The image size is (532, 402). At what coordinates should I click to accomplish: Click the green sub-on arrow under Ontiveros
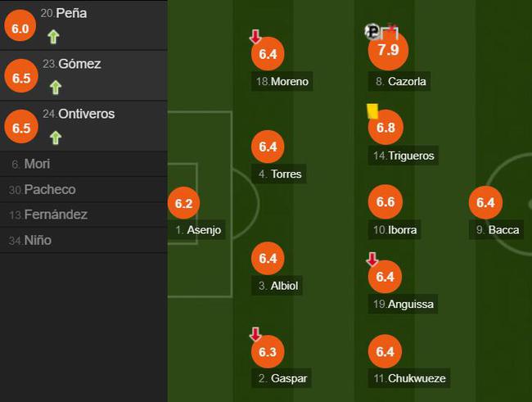click(56, 138)
